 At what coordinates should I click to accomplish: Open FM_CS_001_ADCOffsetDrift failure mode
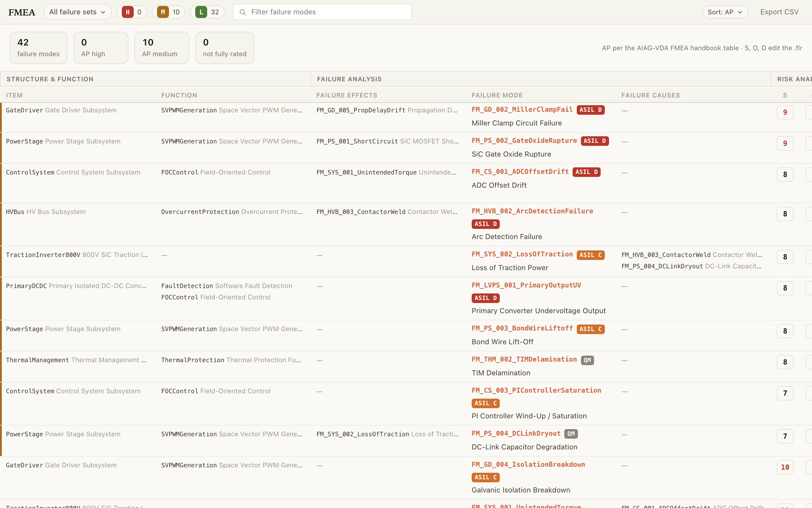pyautogui.click(x=520, y=172)
